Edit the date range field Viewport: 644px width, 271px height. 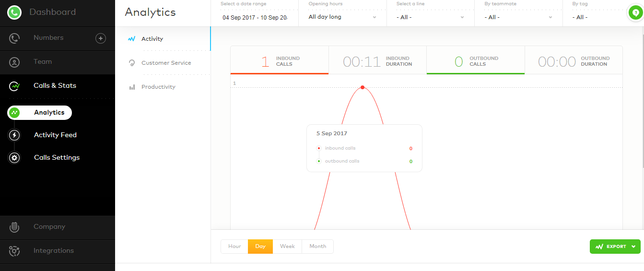[x=254, y=17]
